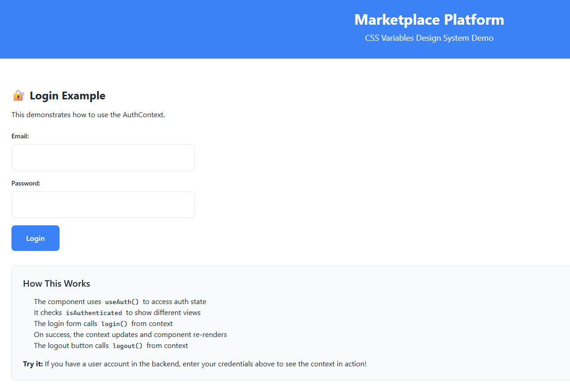This screenshot has width=570, height=392.
Task: Click the AuthContext description sentence
Action: coord(88,114)
